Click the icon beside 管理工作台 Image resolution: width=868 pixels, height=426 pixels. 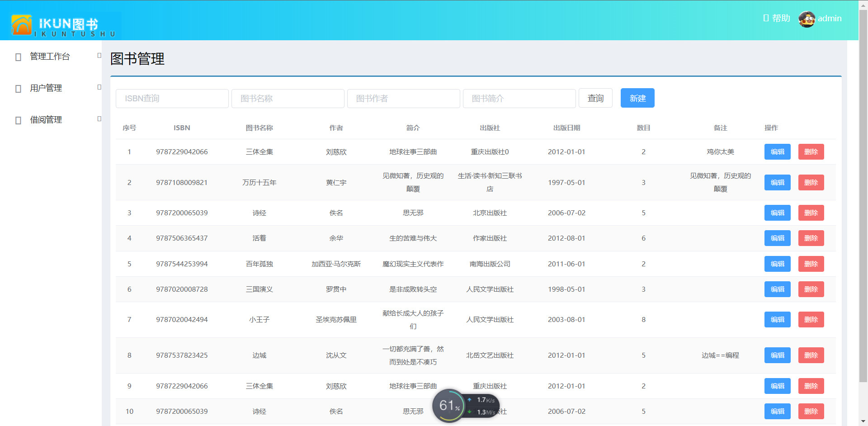(x=19, y=57)
